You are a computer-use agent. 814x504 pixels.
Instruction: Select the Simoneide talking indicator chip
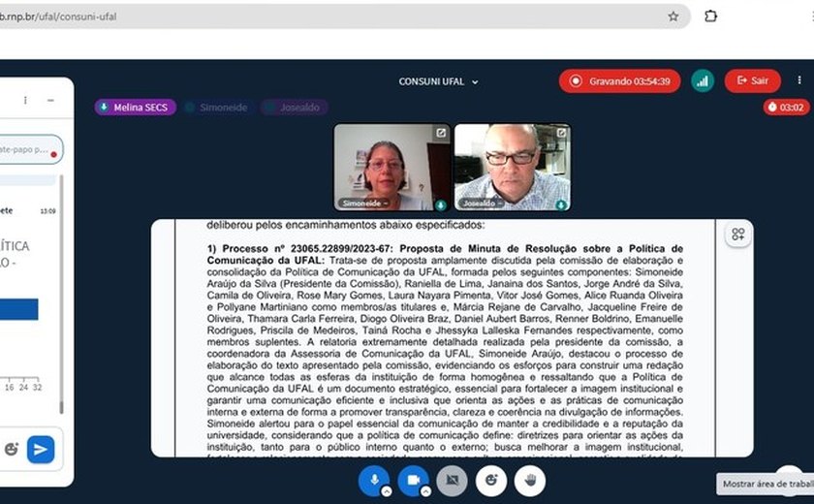(218, 108)
